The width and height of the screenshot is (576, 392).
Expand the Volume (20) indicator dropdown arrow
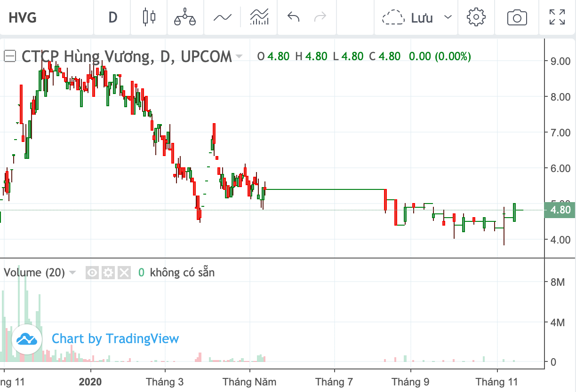(x=72, y=273)
